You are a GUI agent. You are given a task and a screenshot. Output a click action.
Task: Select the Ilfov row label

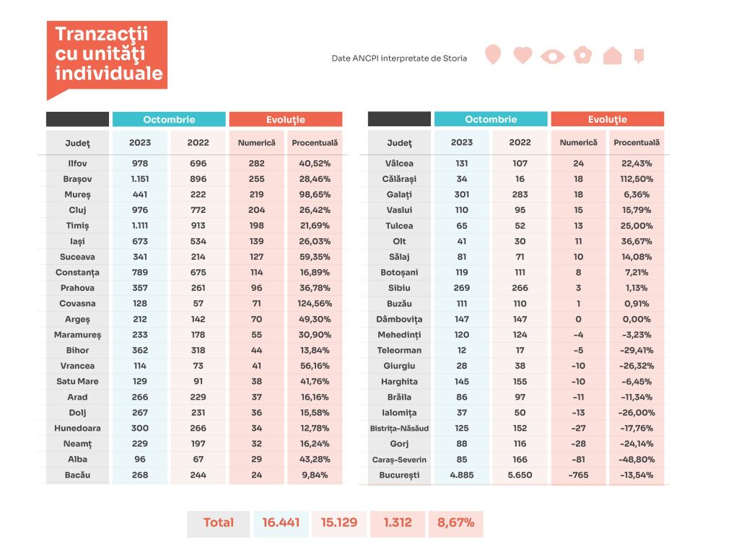coord(77,163)
